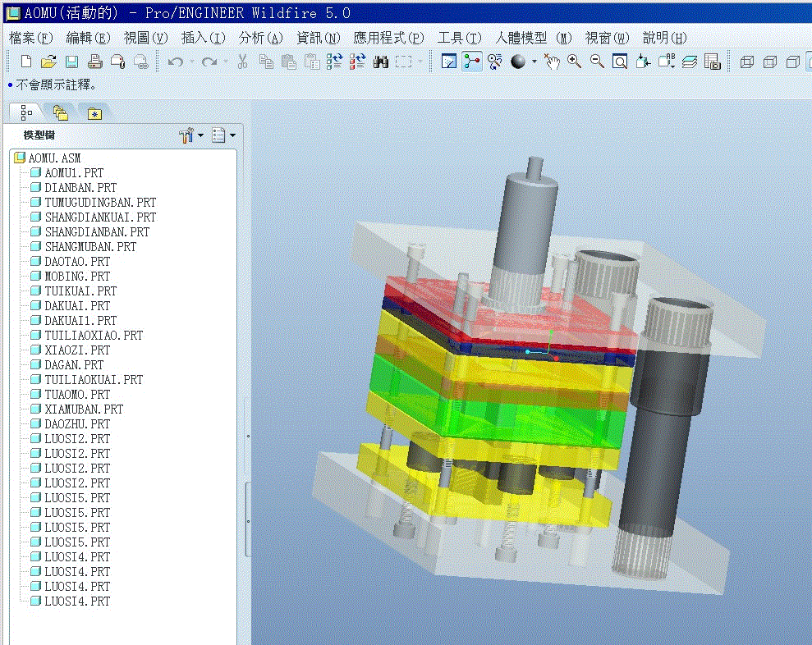Image resolution: width=812 pixels, height=645 pixels.
Task: Switch to no hidden display style
Action: pos(793,62)
